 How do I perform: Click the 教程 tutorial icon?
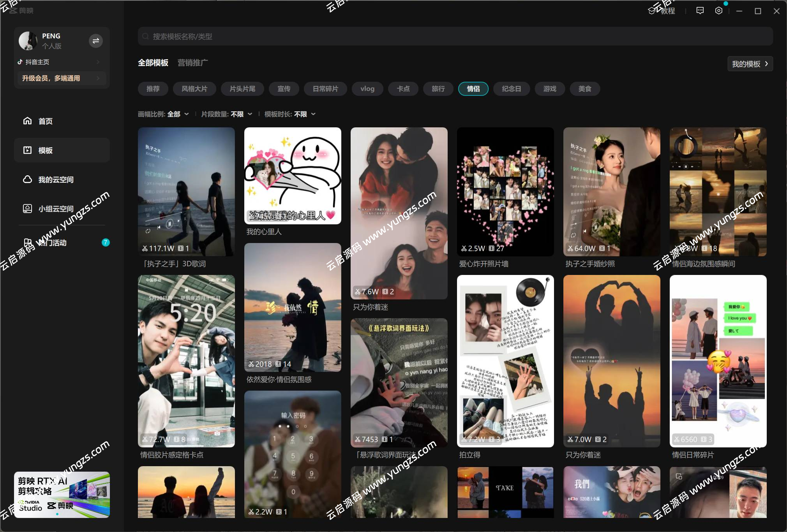pyautogui.click(x=662, y=11)
